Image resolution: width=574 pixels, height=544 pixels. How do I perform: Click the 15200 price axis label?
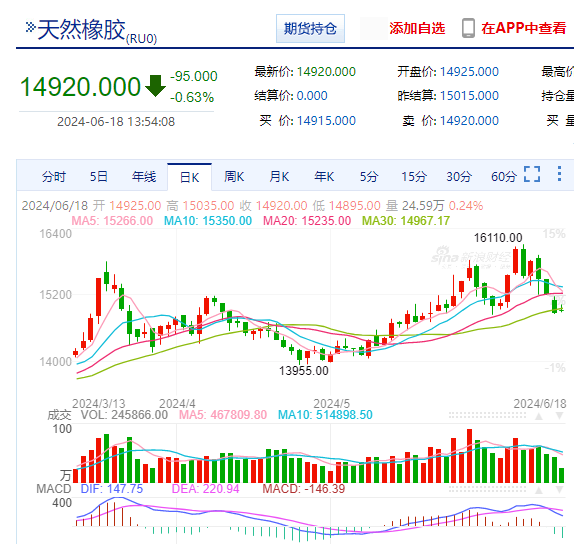pyautogui.click(x=56, y=295)
